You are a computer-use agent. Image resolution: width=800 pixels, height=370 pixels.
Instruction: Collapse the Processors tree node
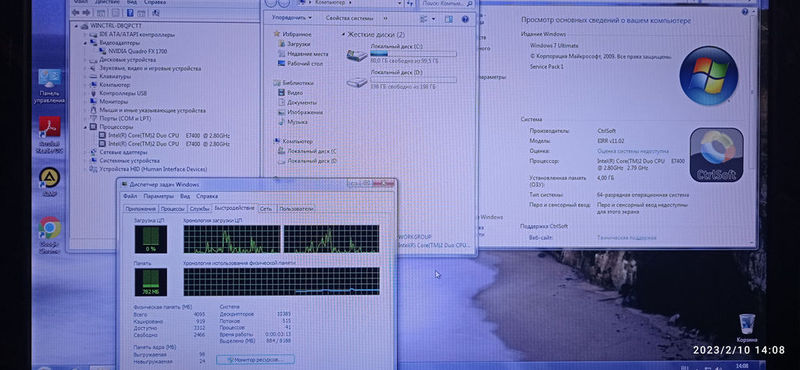coord(87,127)
